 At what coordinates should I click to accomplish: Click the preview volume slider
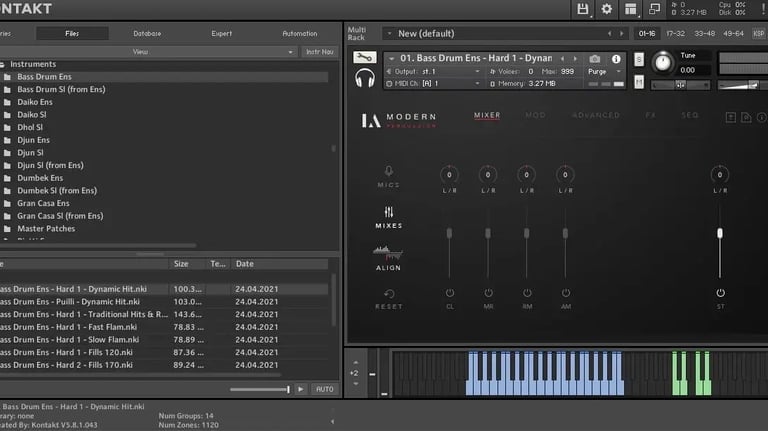[x=260, y=389]
